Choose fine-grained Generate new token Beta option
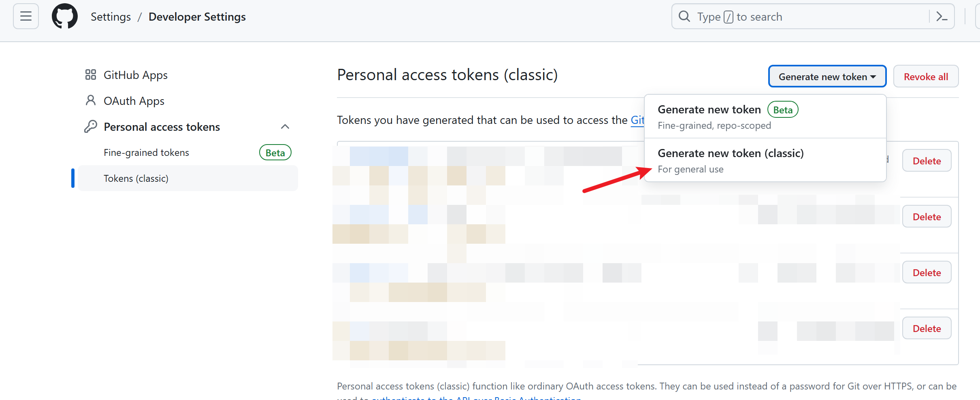Image resolution: width=980 pixels, height=400 pixels. coord(765,117)
